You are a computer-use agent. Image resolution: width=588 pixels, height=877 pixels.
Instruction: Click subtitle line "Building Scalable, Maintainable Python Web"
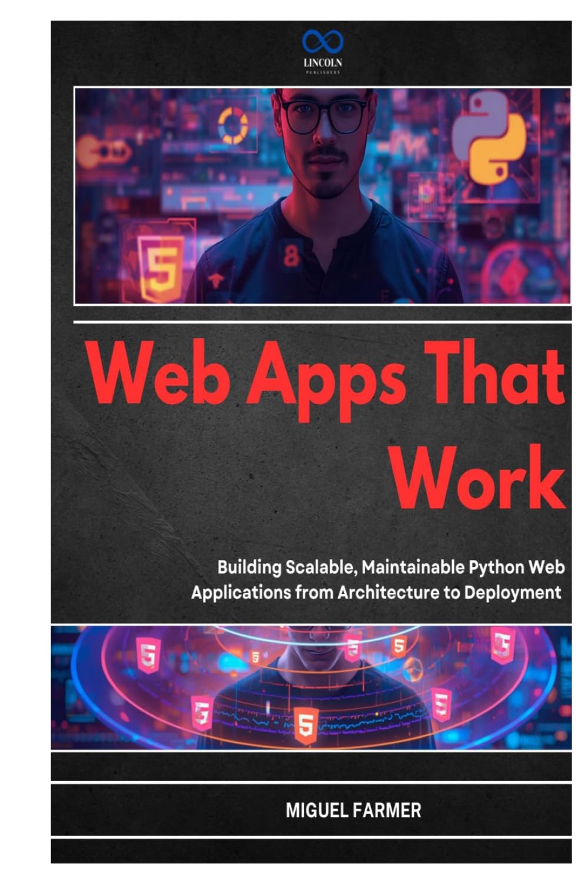click(391, 567)
